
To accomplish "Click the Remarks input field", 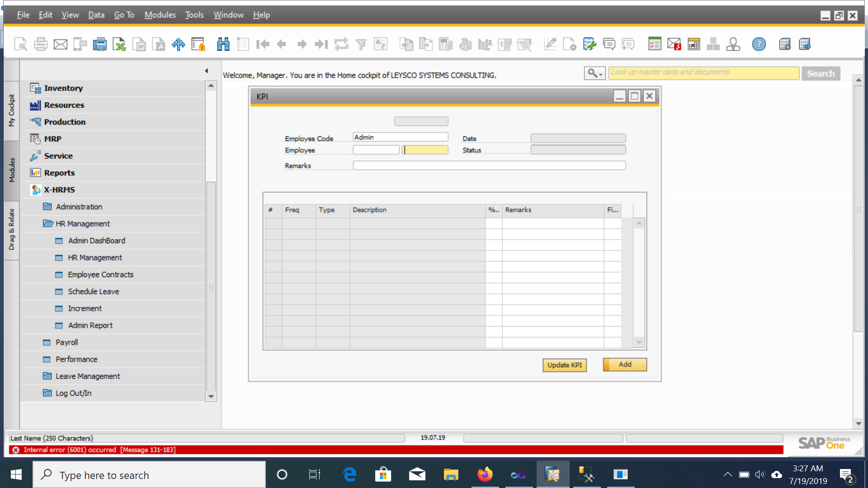I will click(x=489, y=166).
